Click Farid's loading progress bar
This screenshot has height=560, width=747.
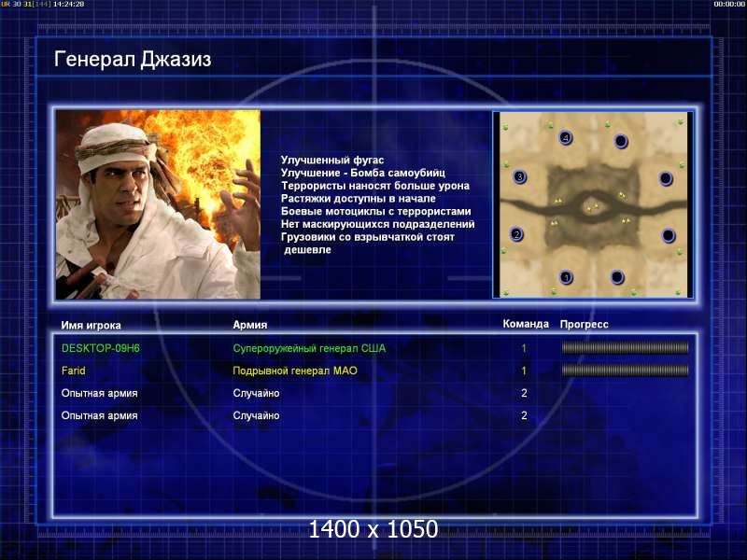pyautogui.click(x=625, y=371)
